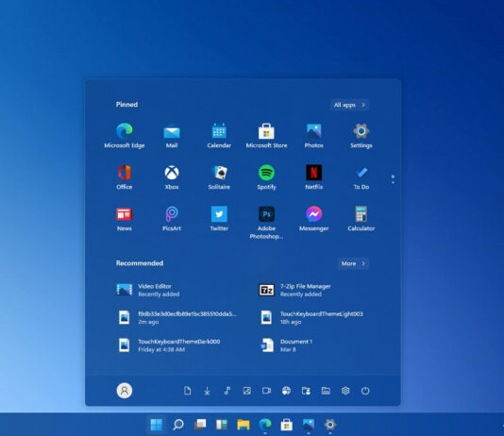
Task: Click the Start button on taskbar
Action: pos(157,425)
